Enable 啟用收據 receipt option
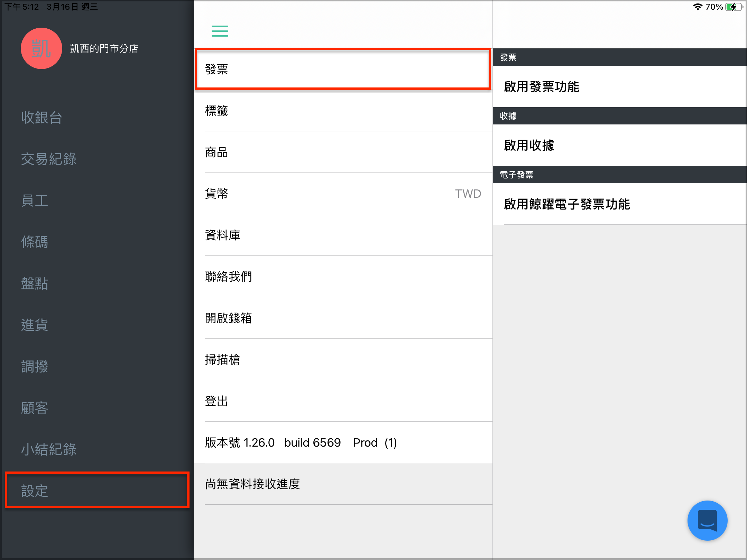 pos(620,145)
